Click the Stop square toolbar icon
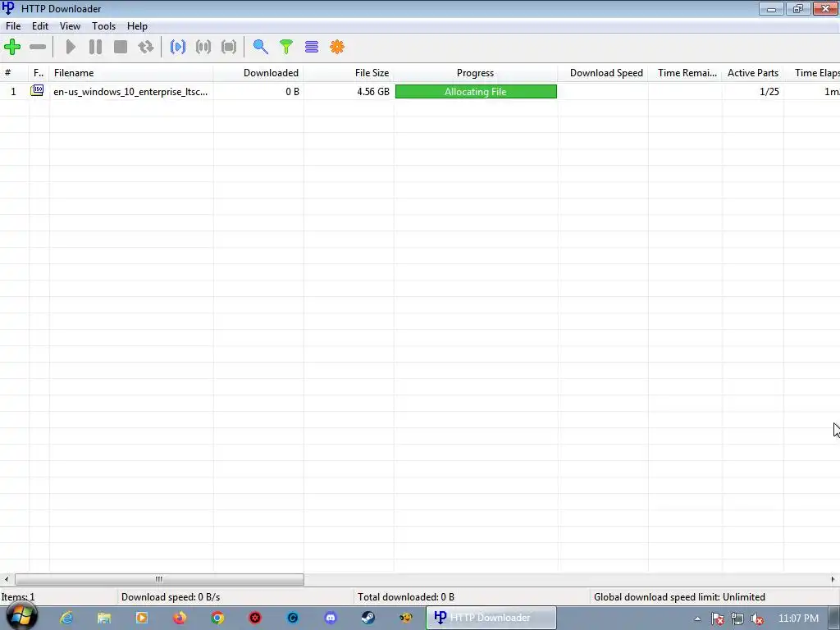The width and height of the screenshot is (840, 630). [x=121, y=47]
